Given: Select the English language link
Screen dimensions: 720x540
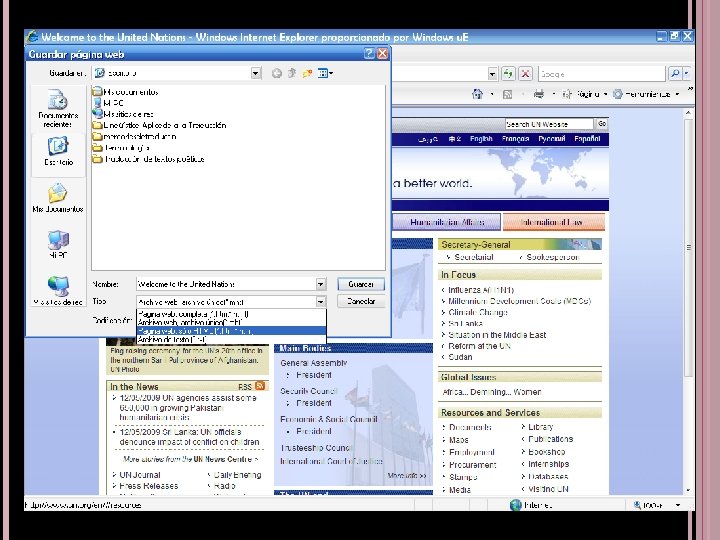Looking at the screenshot, I should 481,139.
